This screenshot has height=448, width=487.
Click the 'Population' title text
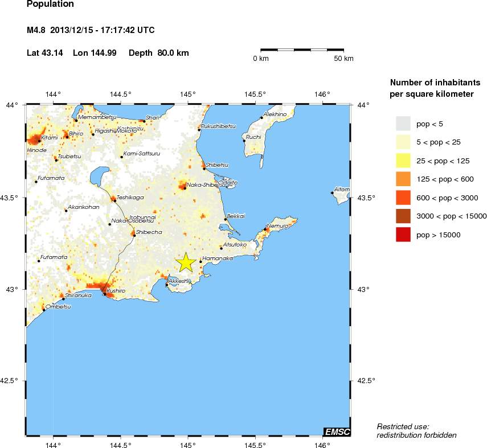(x=50, y=4)
